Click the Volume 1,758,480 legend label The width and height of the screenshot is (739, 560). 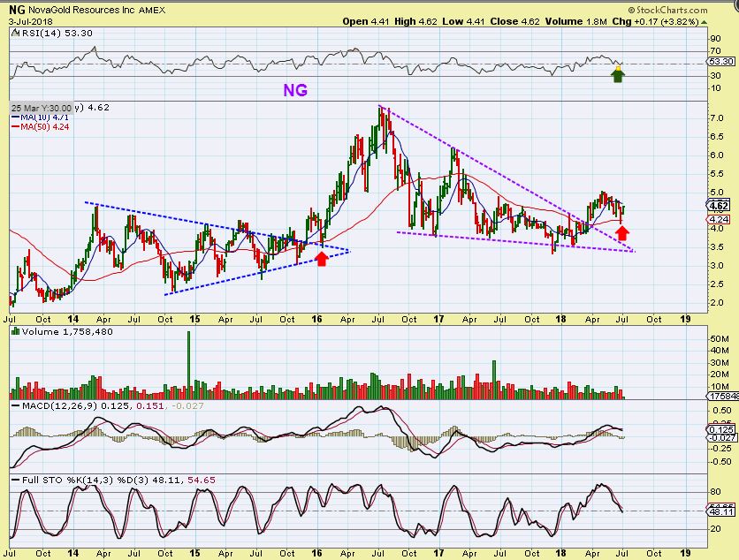(67, 331)
